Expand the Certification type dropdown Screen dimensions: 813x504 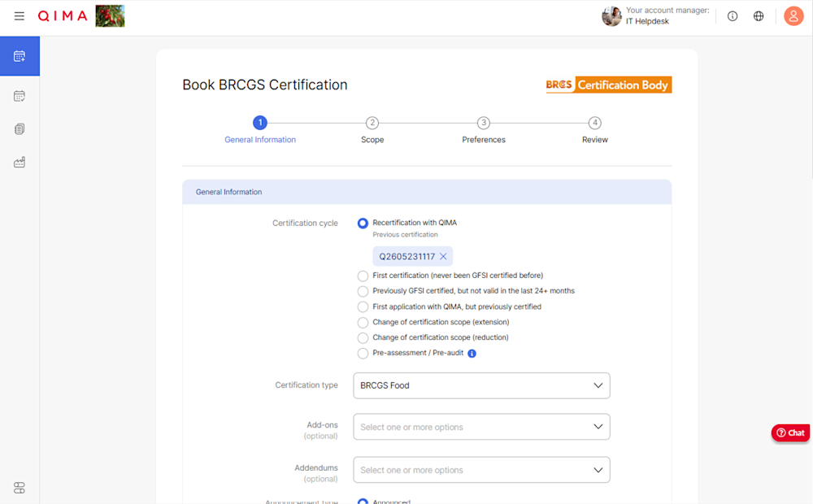(x=481, y=386)
